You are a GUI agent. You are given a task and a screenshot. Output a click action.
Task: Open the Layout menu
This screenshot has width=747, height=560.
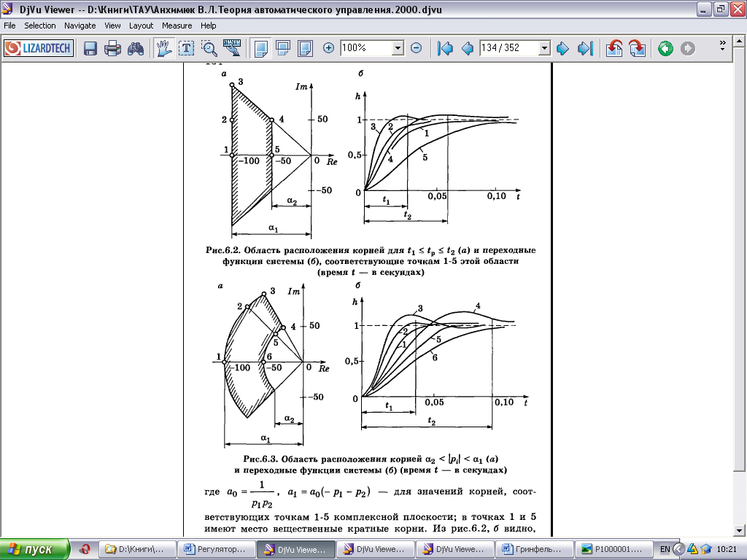[141, 26]
